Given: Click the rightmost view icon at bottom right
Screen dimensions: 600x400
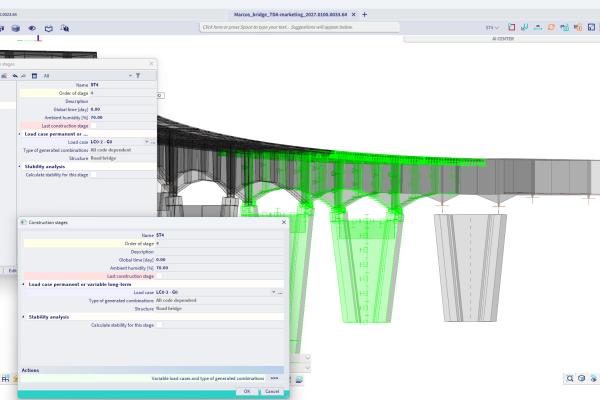Looking at the screenshot, I should (x=593, y=378).
